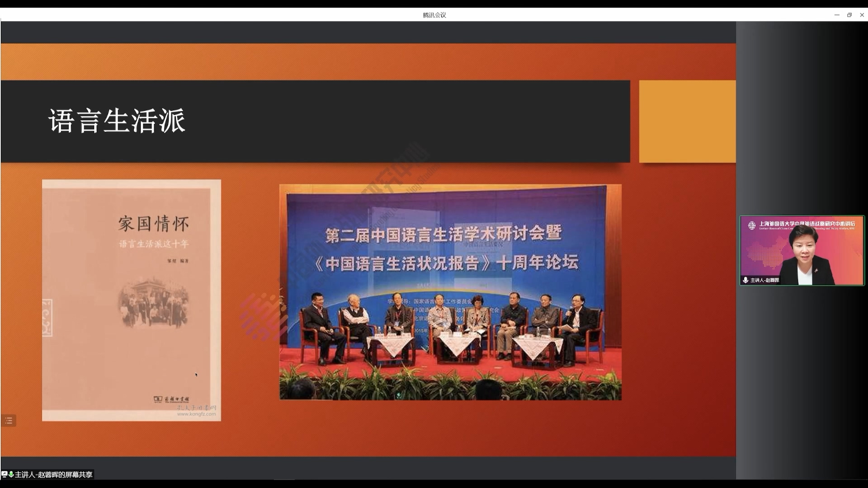Viewport: 868px width, 488px height.
Task: Click the university logo in speaker video
Action: click(752, 225)
